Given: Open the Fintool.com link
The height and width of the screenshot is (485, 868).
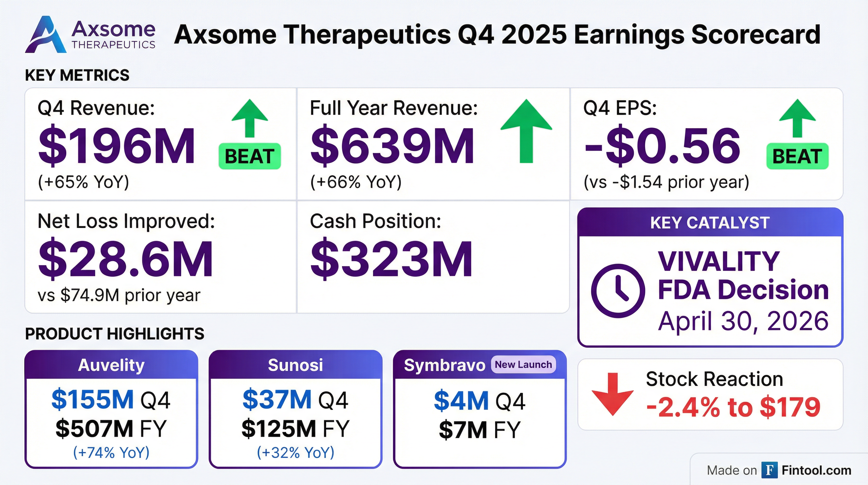Looking at the screenshot, I should tap(816, 470).
